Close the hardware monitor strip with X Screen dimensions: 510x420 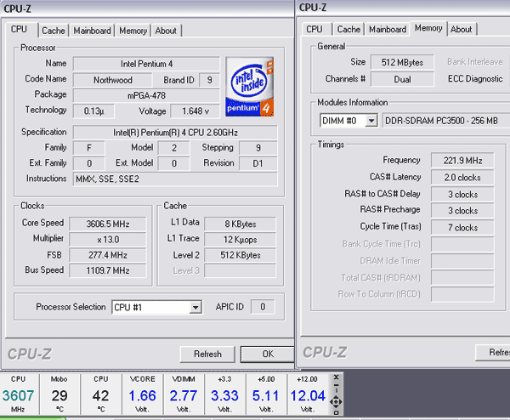[x=337, y=377]
